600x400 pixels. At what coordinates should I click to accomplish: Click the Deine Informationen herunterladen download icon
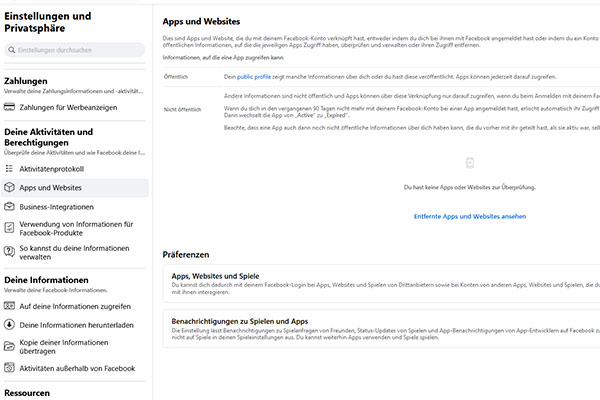click(10, 324)
